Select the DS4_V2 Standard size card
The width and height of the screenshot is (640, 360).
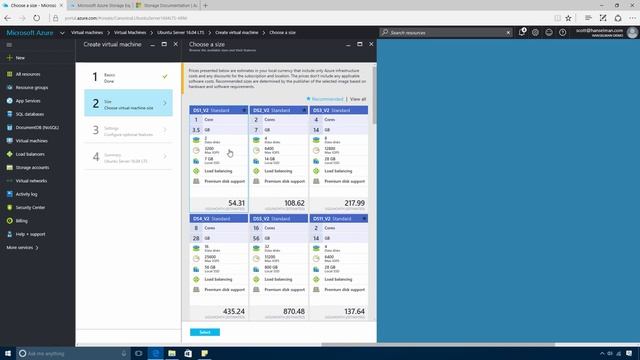coord(218,267)
